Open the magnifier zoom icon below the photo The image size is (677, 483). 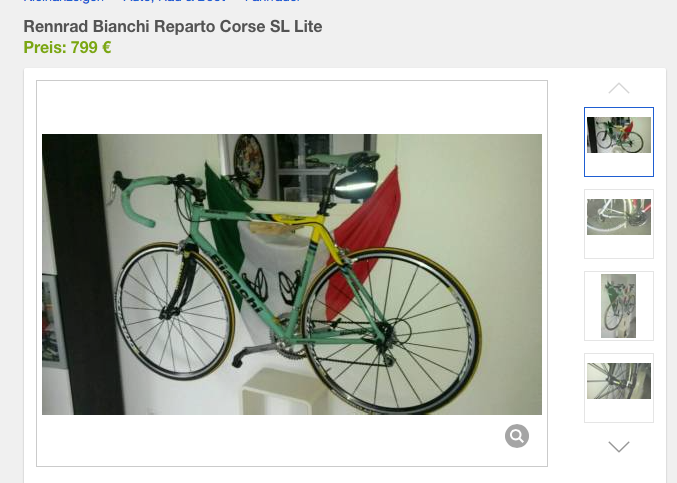click(x=517, y=436)
